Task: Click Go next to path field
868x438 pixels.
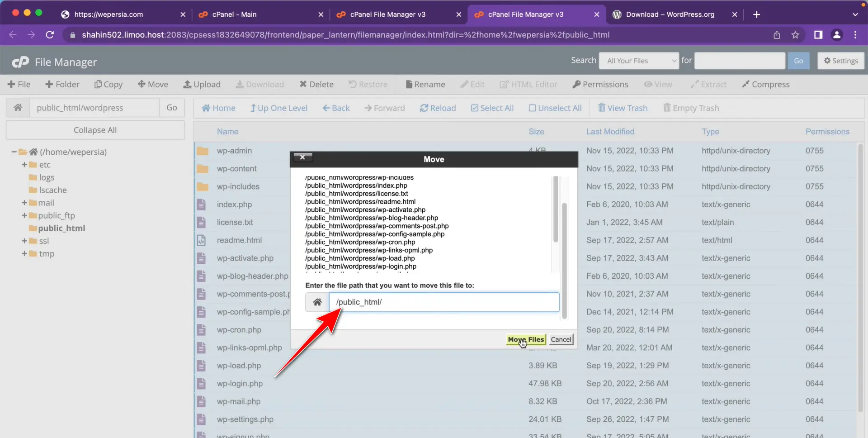Action: click(172, 108)
